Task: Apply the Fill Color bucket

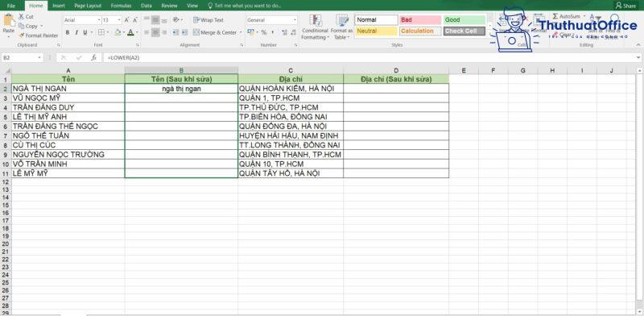Action: [x=118, y=32]
